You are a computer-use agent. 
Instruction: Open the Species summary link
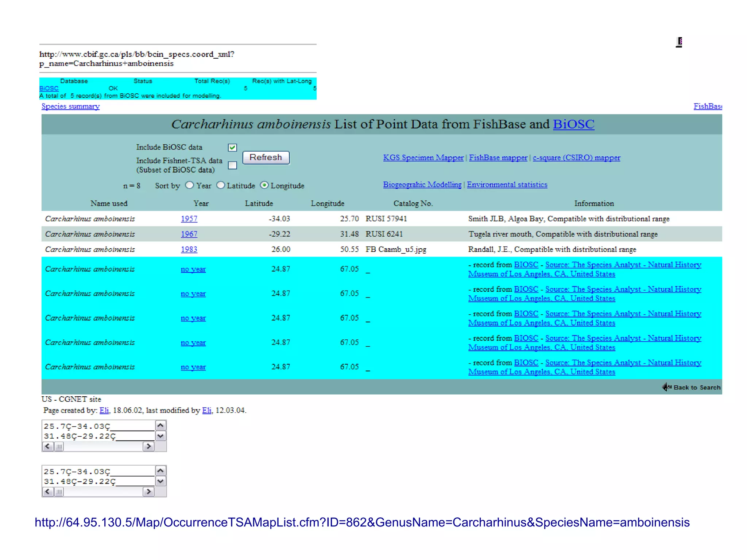pyautogui.click(x=70, y=106)
